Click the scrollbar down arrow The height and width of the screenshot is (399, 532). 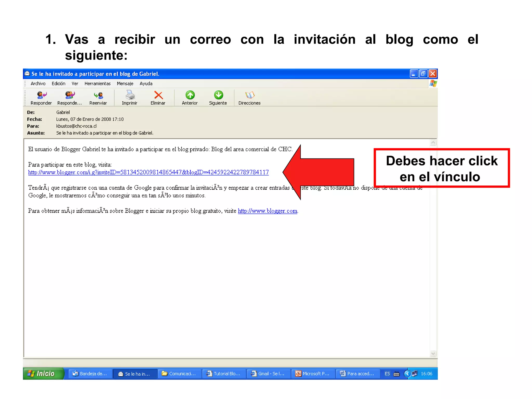[433, 354]
